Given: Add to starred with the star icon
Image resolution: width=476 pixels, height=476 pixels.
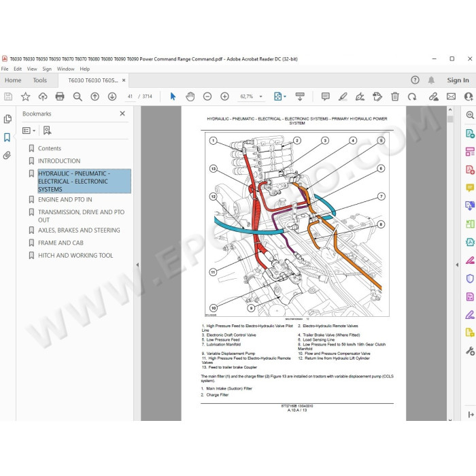Looking at the screenshot, I should pos(26,97).
